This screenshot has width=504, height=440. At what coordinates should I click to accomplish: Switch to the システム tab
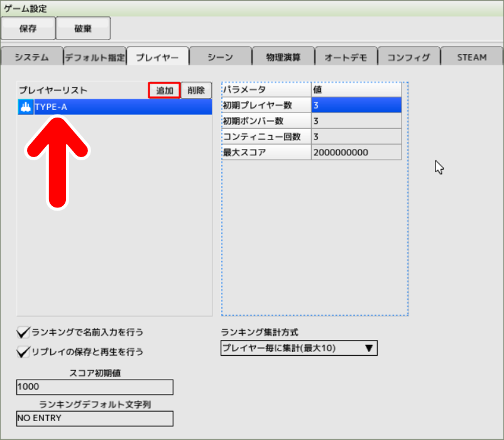[31, 57]
